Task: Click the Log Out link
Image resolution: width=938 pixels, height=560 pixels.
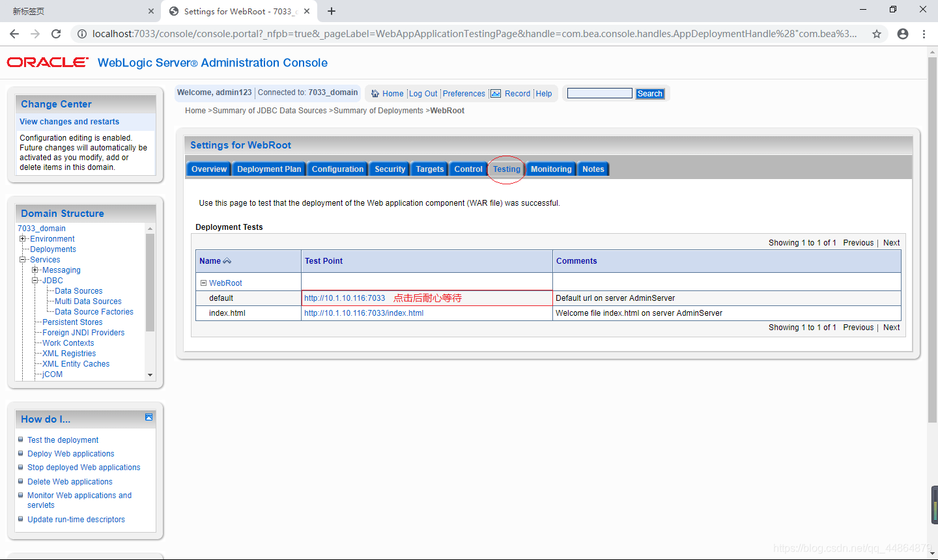Action: coord(423,94)
